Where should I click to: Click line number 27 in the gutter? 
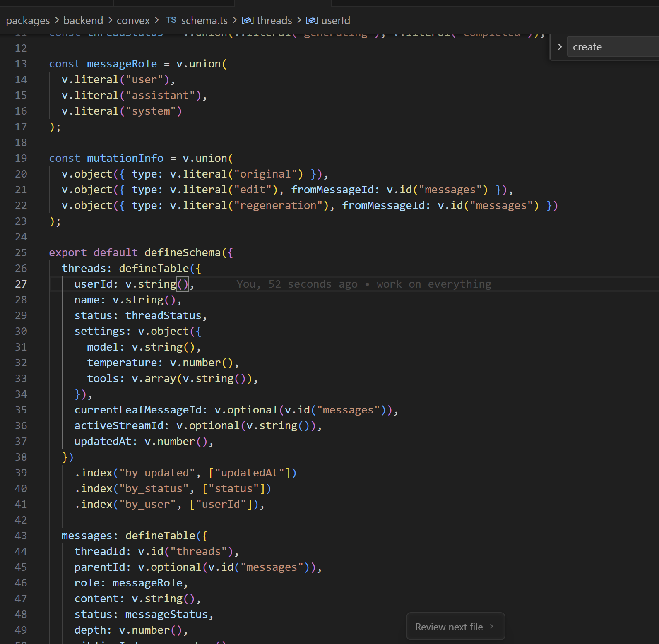21,284
